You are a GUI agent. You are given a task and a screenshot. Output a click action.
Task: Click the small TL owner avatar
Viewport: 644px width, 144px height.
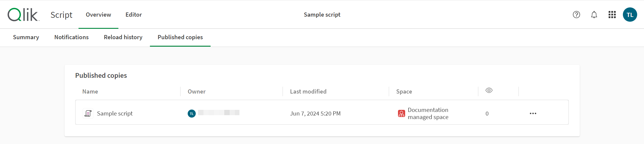point(192,113)
